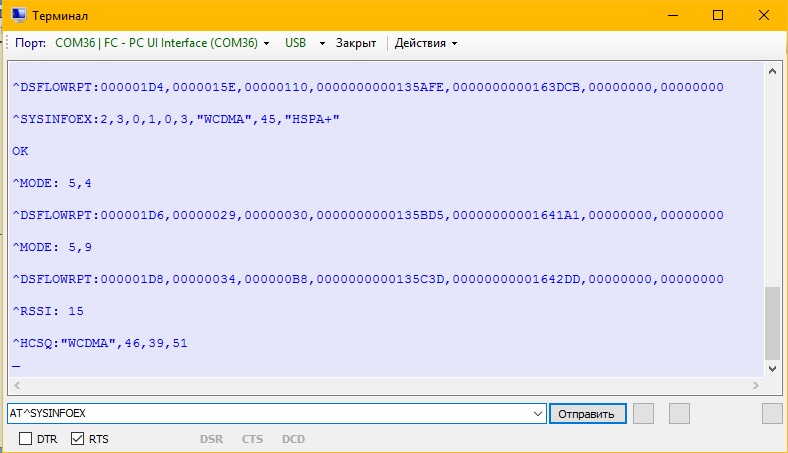Open the USB mode dropdown
The image size is (788, 453).
click(305, 43)
